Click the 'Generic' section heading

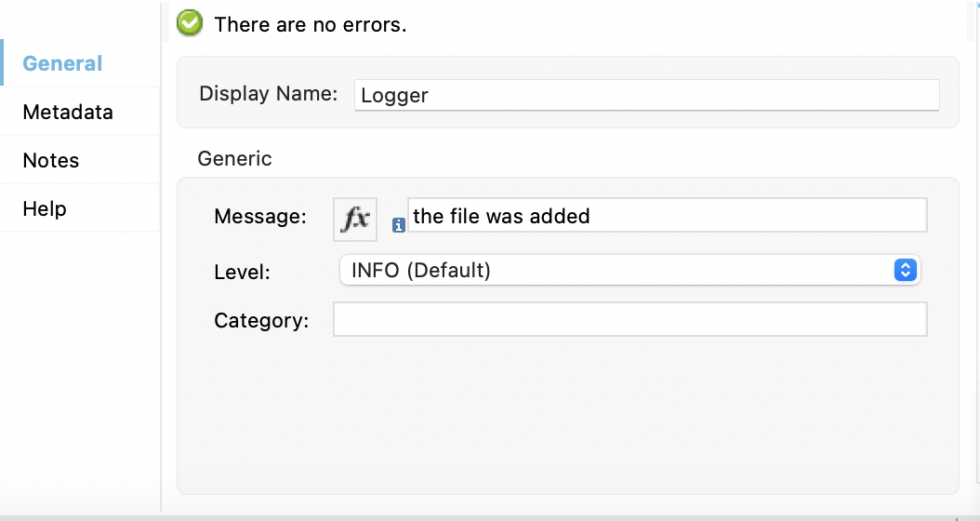(x=235, y=158)
